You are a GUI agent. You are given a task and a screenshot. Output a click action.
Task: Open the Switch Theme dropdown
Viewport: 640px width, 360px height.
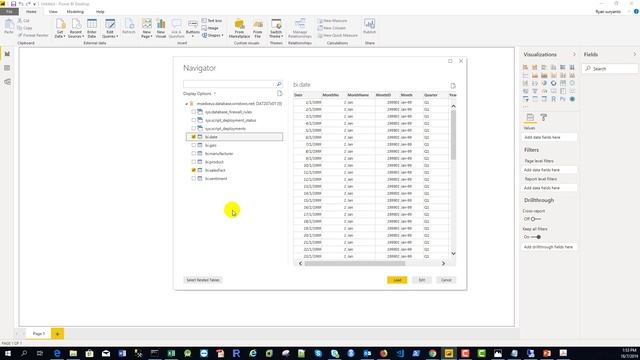(x=276, y=28)
